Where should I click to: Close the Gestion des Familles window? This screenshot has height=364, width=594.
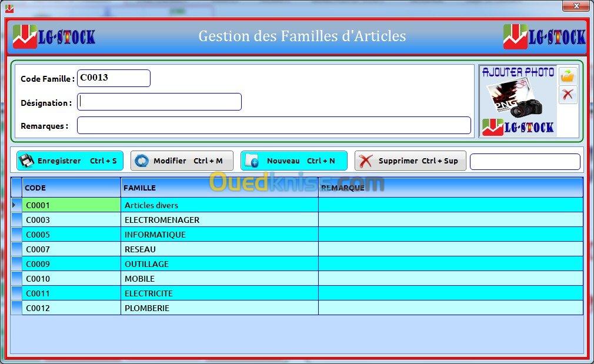(x=576, y=6)
